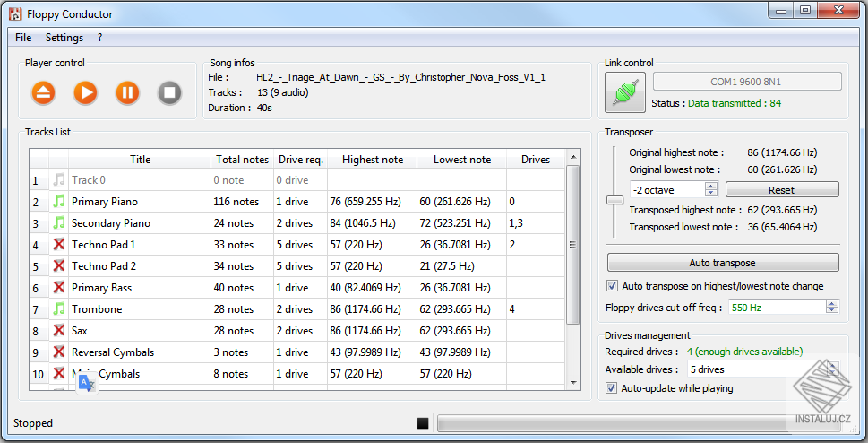Image resolution: width=868 pixels, height=443 pixels.
Task: Enable Reversal Cymbals via its red X icon
Action: [x=59, y=352]
